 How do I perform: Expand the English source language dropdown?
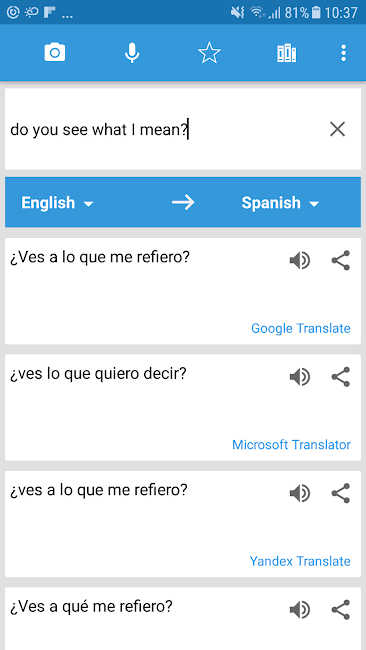[57, 203]
